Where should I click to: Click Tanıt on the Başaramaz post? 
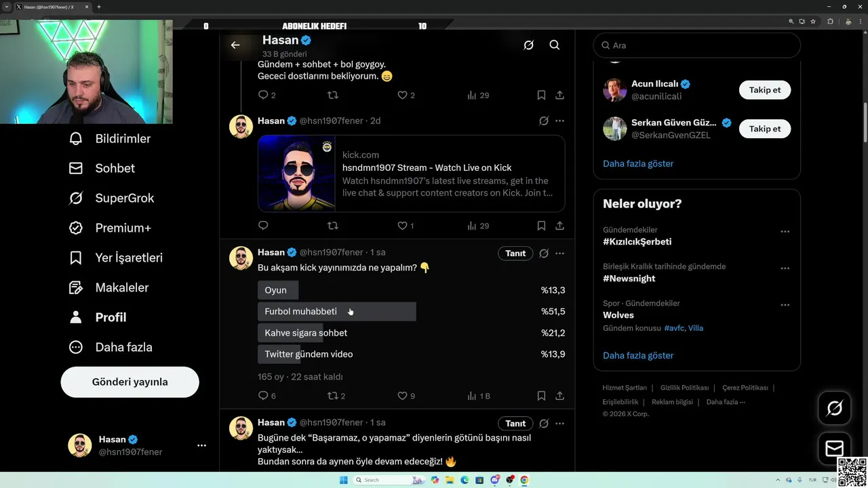515,424
